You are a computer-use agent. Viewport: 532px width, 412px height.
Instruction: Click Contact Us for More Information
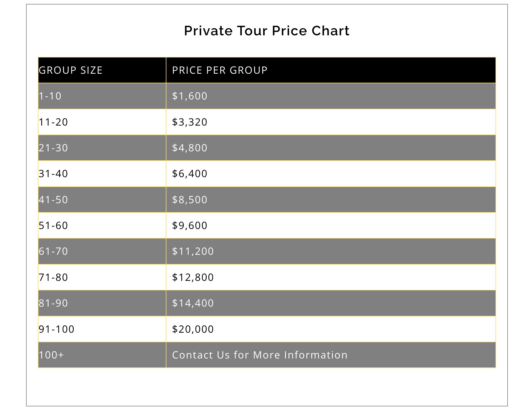point(260,355)
